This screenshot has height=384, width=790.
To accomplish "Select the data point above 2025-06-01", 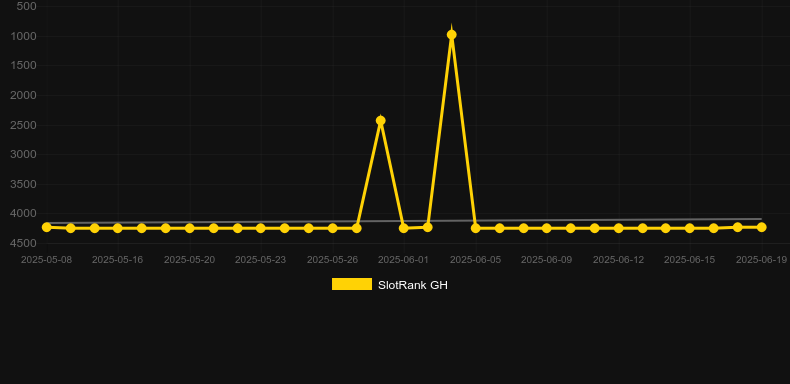I will tap(404, 228).
